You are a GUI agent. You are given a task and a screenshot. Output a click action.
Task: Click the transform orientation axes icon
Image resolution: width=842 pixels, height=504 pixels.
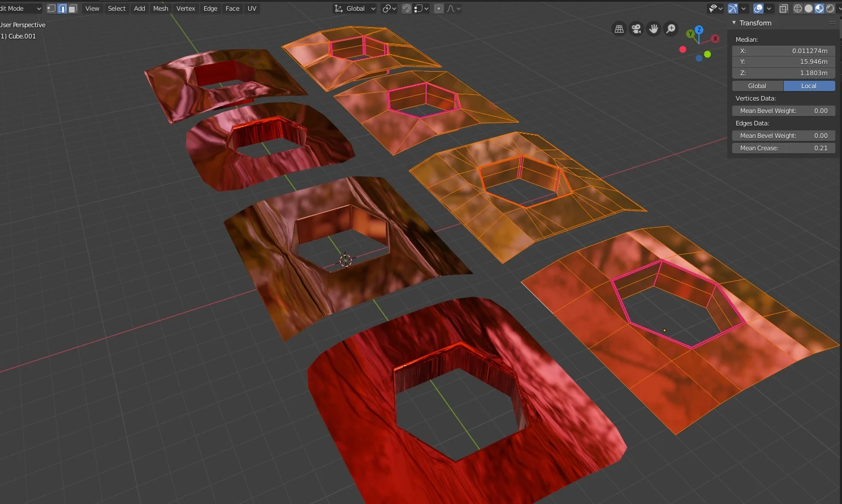click(x=339, y=8)
